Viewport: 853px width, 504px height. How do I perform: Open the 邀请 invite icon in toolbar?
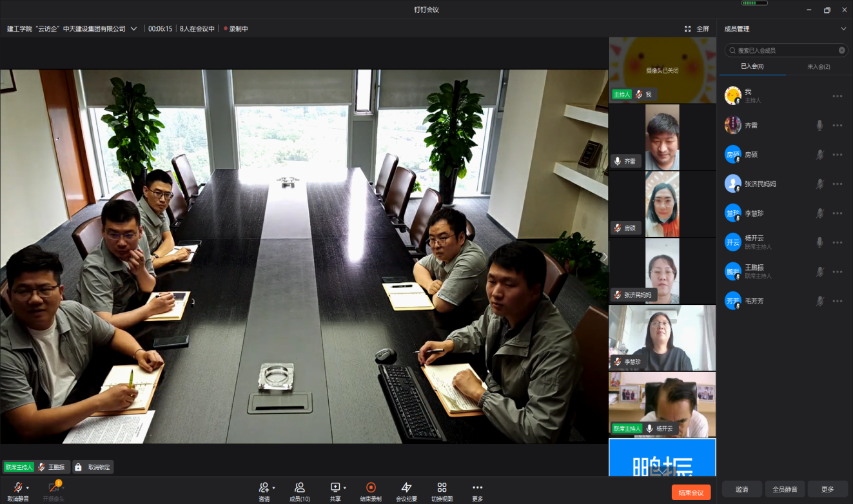pos(264,487)
